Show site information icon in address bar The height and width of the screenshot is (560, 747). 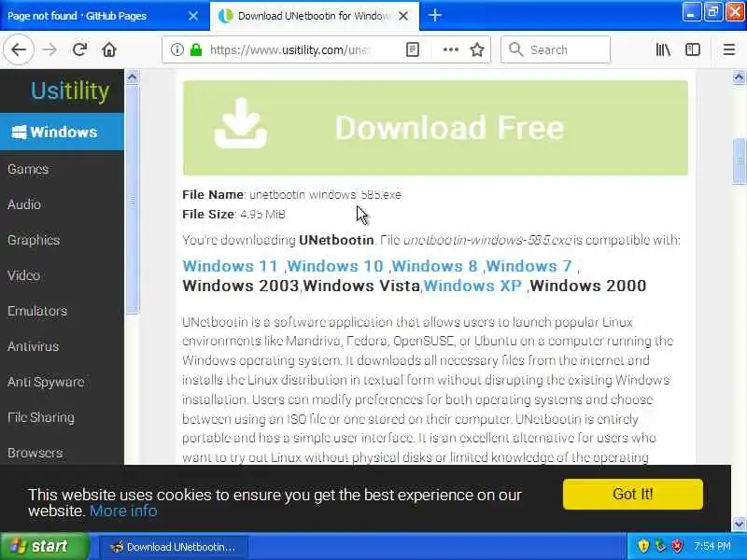(x=176, y=49)
